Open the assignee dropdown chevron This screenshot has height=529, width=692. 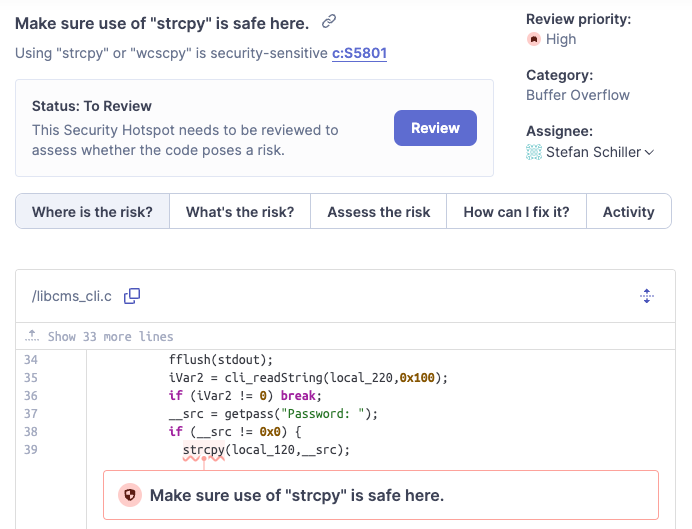pyautogui.click(x=649, y=153)
